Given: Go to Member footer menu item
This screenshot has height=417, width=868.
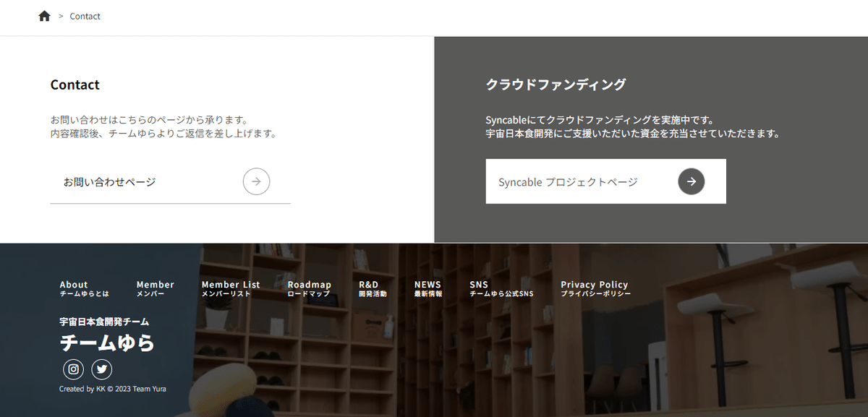Looking at the screenshot, I should click(155, 288).
